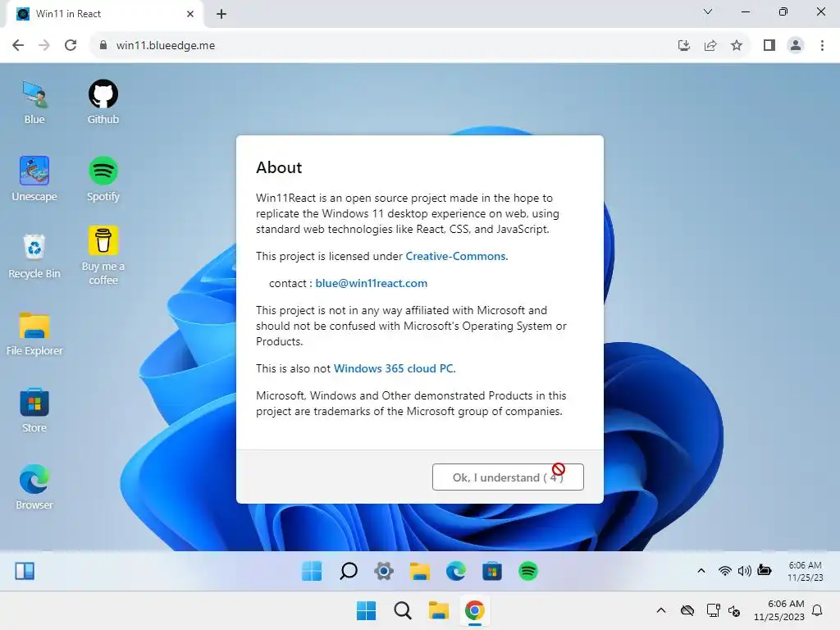This screenshot has width=840, height=630.
Task: Open File Explorer desktop icon
Action: 34,333
